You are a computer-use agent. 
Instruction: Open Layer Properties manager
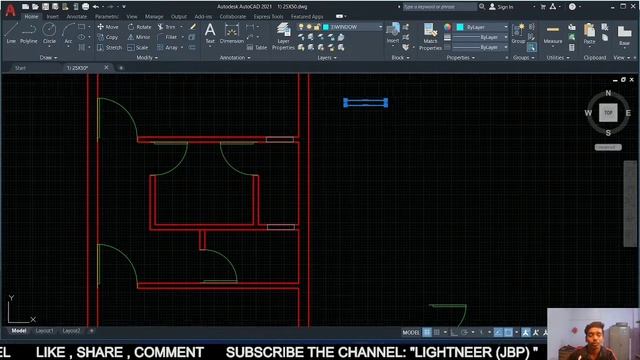283,36
